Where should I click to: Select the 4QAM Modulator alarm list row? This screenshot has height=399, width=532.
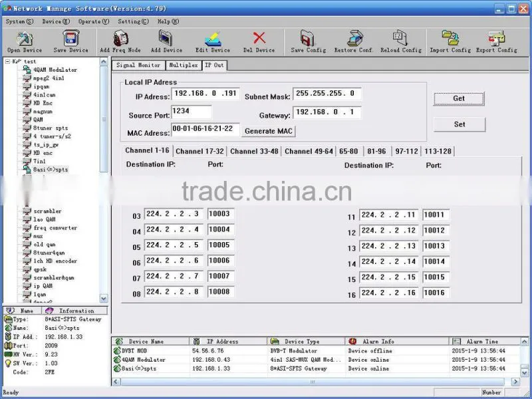coord(315,360)
